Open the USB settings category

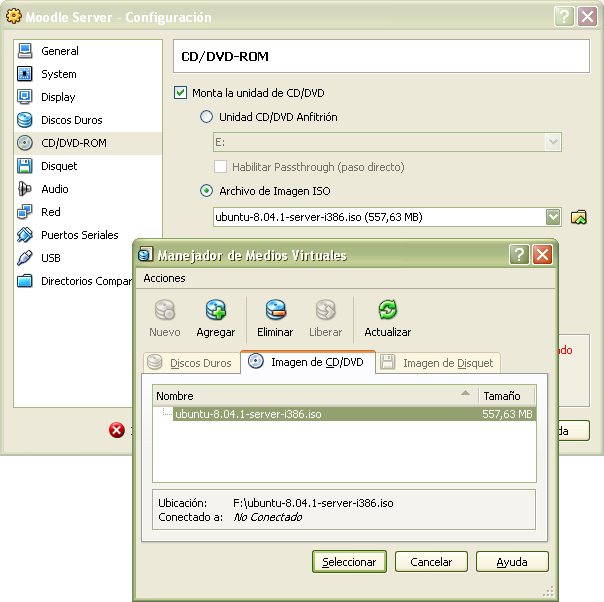point(73,258)
